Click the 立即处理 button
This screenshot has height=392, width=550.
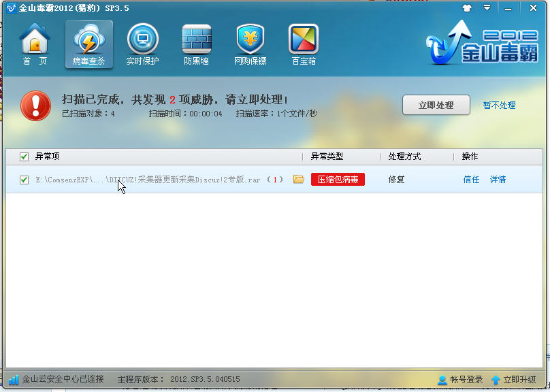436,105
